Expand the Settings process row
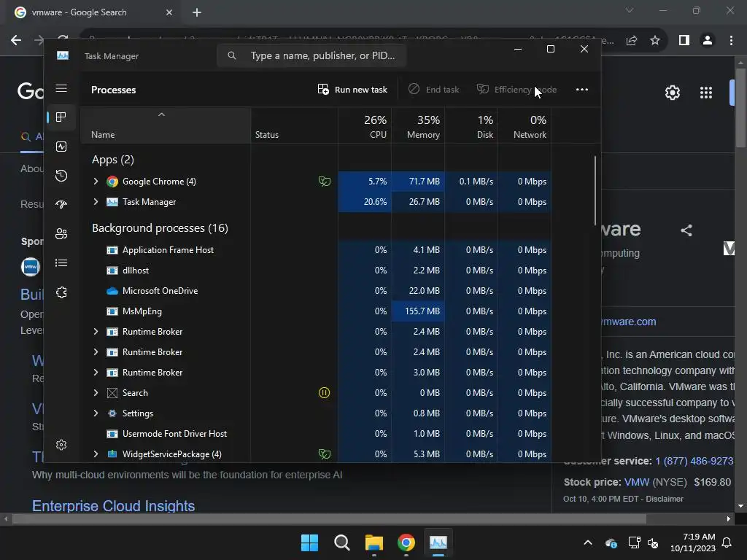747x560 pixels. click(x=96, y=413)
